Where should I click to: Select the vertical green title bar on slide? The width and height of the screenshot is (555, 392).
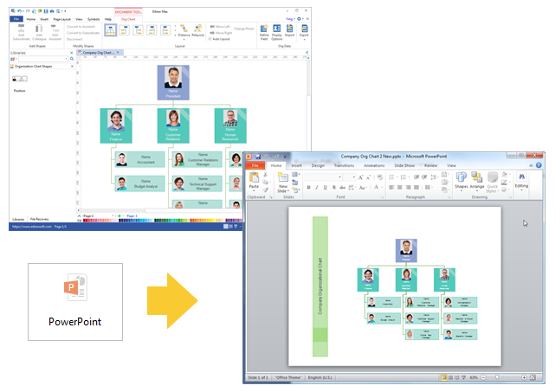(x=320, y=286)
